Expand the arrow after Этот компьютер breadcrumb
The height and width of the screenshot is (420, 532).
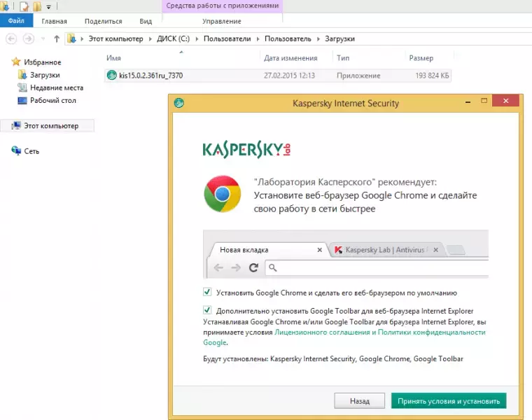(x=150, y=39)
